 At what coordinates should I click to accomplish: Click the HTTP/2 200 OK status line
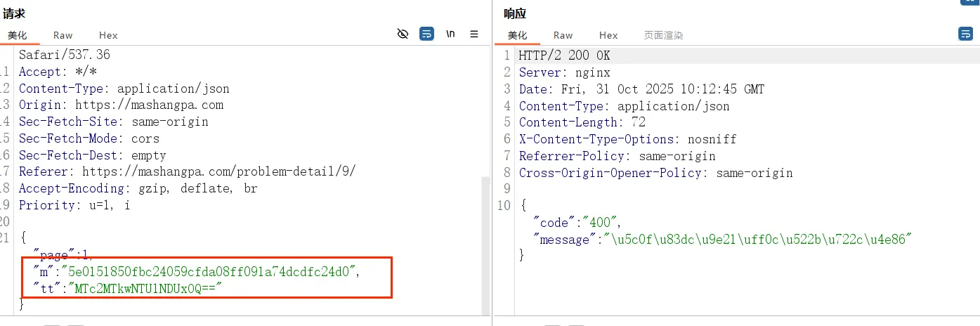pyautogui.click(x=564, y=56)
